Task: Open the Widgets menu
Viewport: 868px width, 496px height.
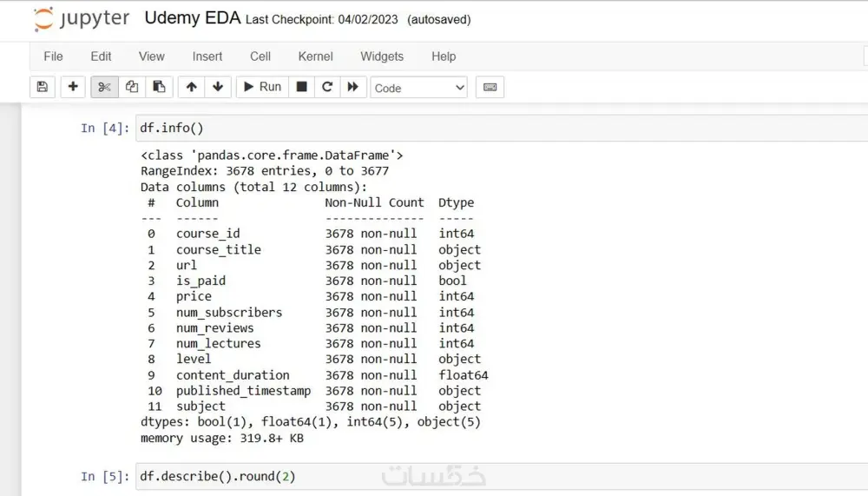Action: pos(382,56)
